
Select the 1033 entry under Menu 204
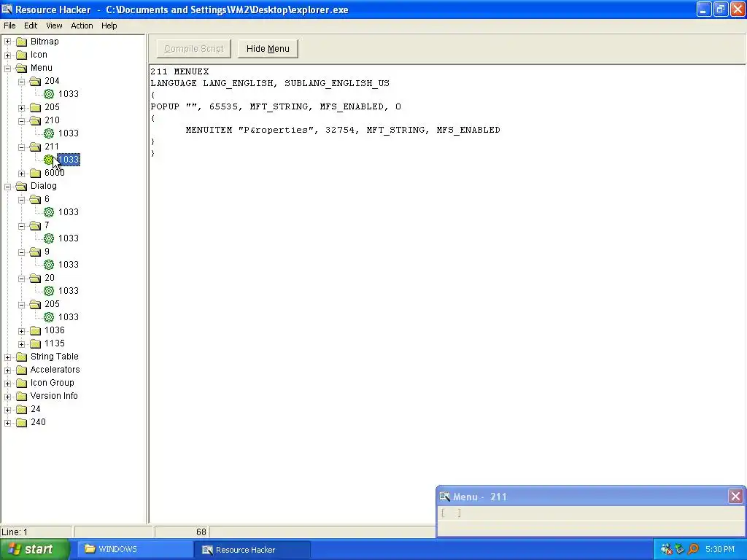click(69, 94)
